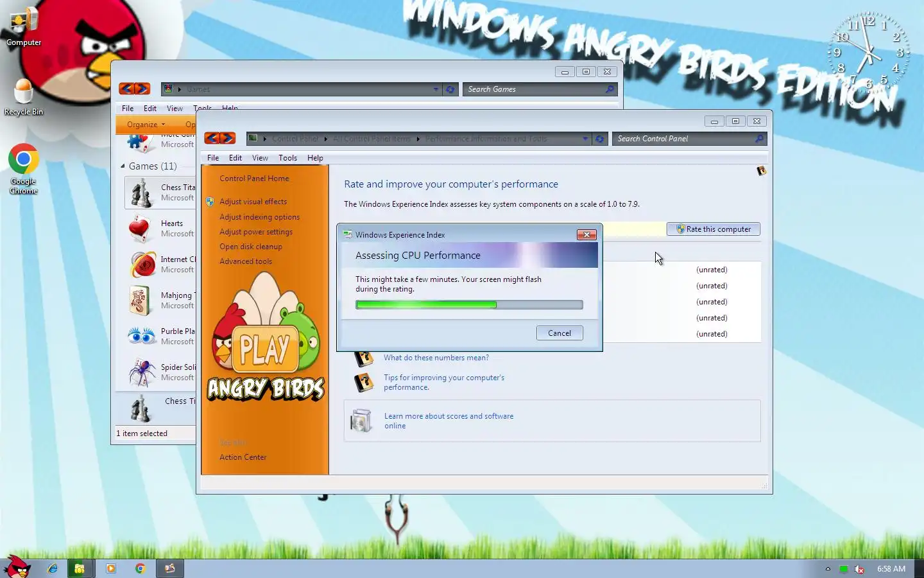Click the help icon in Control Panel
Viewport: 924px width, 578px height.
[762, 171]
